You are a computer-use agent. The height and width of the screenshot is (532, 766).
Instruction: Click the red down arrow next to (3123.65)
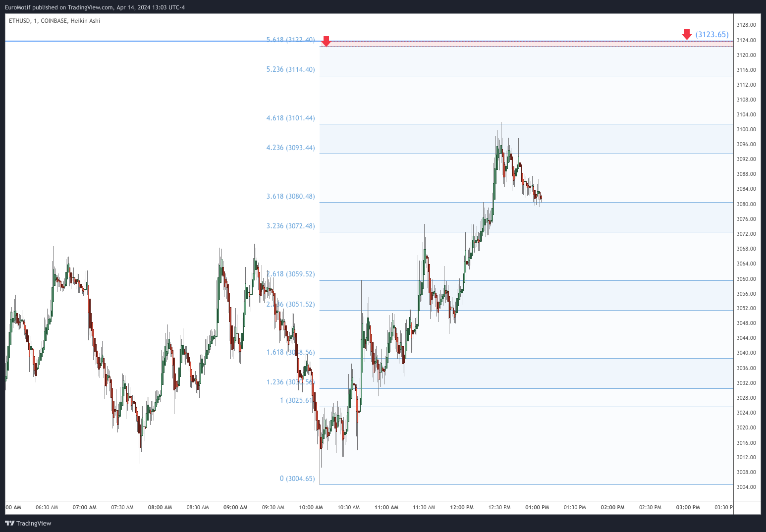tap(687, 34)
